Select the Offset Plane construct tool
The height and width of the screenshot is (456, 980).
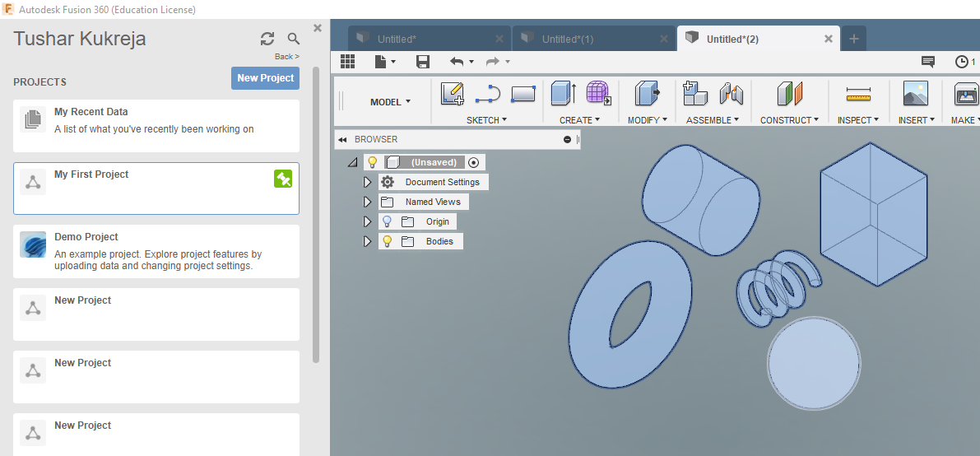coord(789,93)
